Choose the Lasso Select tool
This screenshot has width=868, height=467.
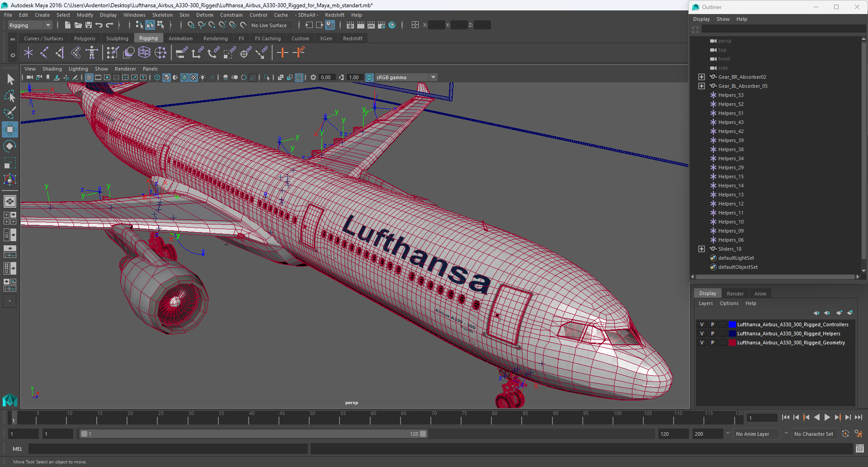click(x=10, y=96)
